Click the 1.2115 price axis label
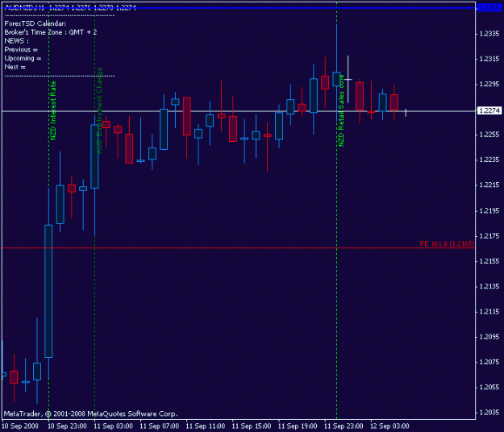 pyautogui.click(x=489, y=312)
